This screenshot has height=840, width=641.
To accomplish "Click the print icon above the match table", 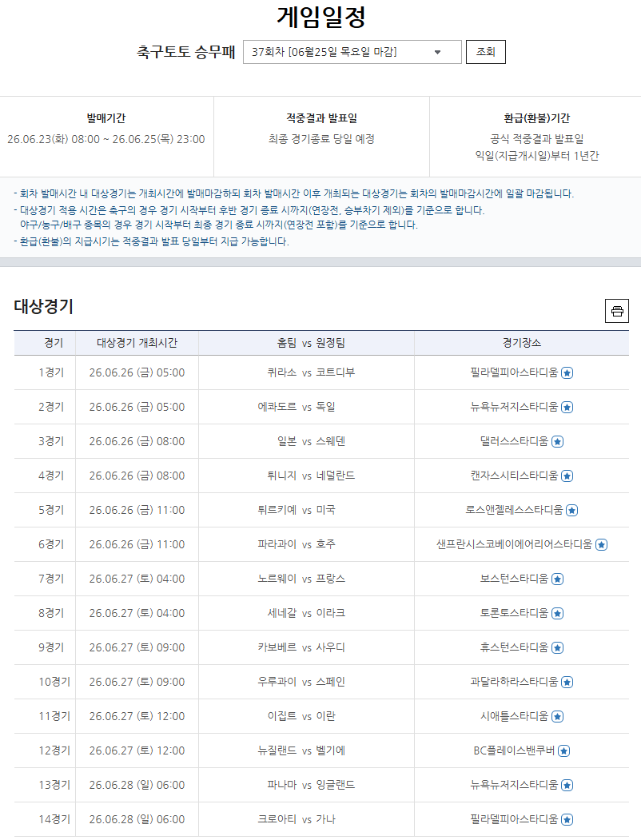I will [x=617, y=311].
